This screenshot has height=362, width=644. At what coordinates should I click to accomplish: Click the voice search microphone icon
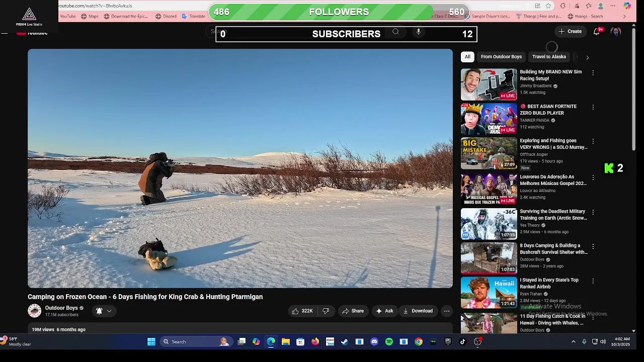pos(418,32)
